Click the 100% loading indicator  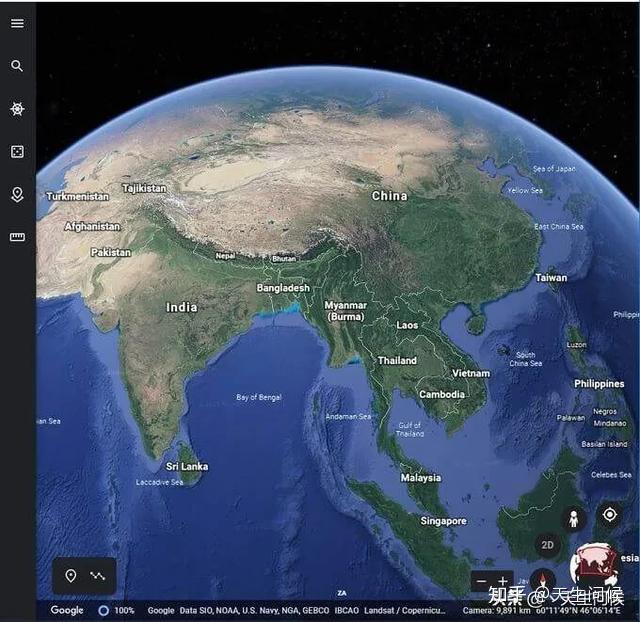point(117,610)
